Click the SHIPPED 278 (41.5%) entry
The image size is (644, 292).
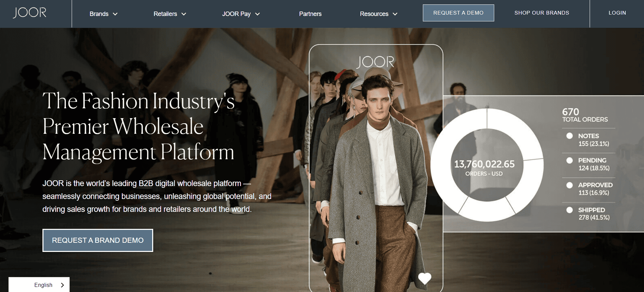pyautogui.click(x=594, y=214)
